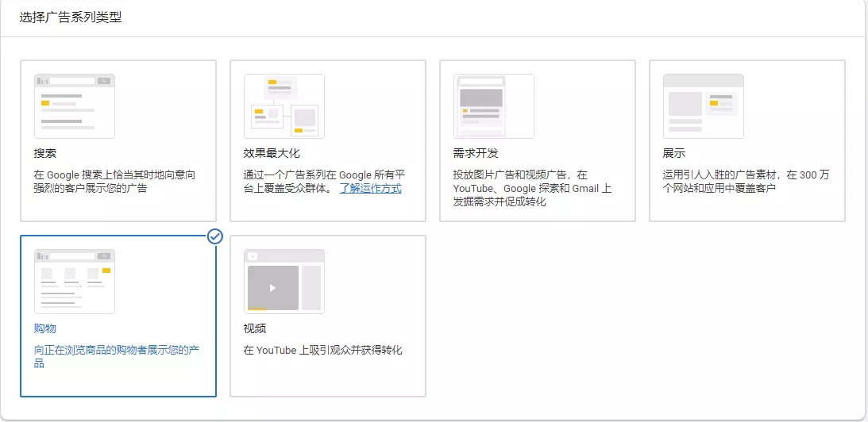Click the 搜索 card description text

[x=114, y=182]
